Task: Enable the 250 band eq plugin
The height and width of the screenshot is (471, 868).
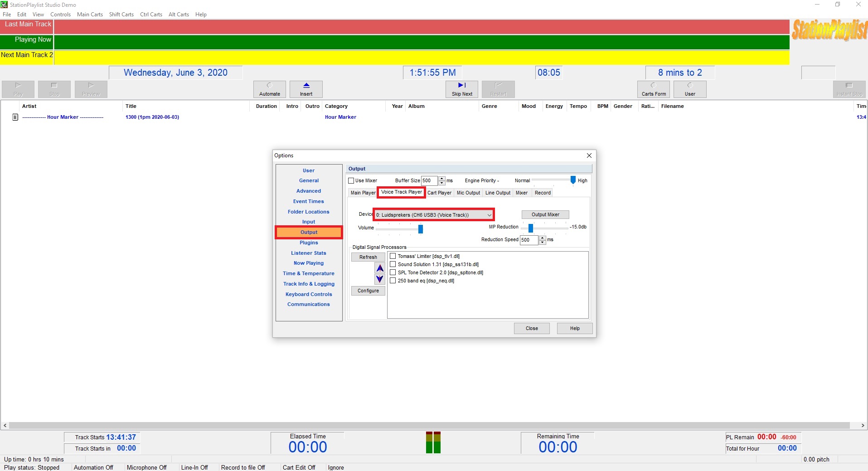Action: pos(393,281)
